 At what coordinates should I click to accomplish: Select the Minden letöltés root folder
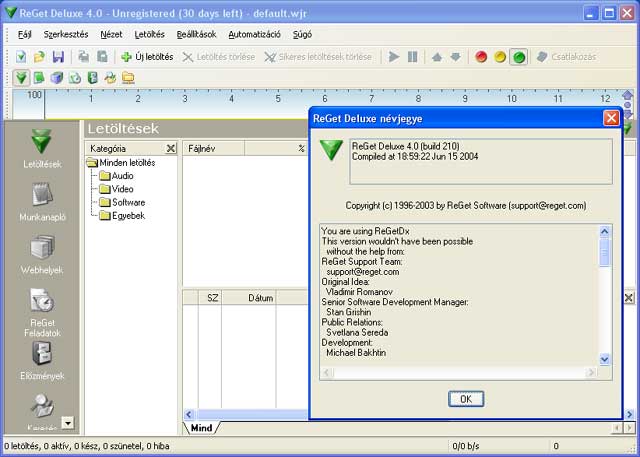tap(126, 163)
